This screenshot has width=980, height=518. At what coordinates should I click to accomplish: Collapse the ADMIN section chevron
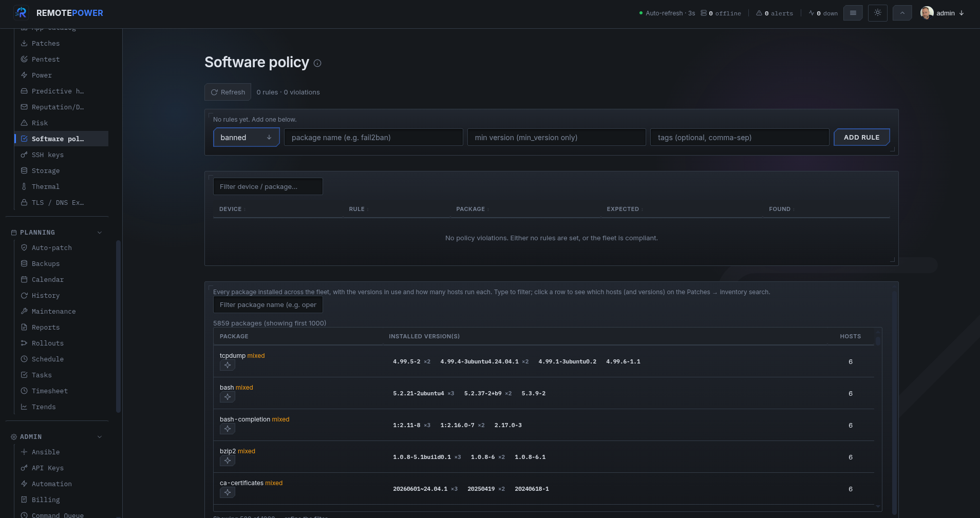(x=100, y=437)
